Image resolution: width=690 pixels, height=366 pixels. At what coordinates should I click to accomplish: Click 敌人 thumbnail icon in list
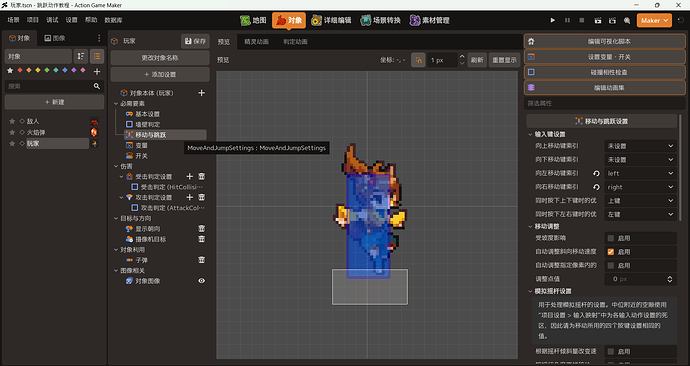coord(94,121)
